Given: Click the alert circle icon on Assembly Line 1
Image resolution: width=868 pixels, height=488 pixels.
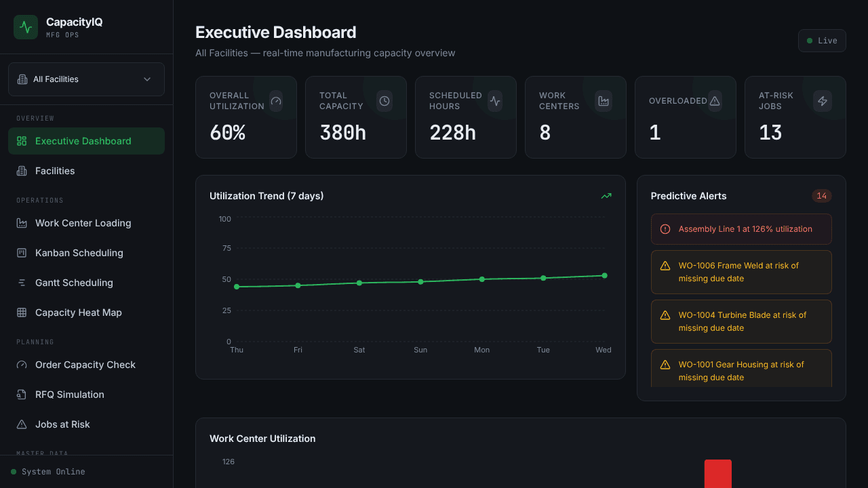Looking at the screenshot, I should 665,229.
